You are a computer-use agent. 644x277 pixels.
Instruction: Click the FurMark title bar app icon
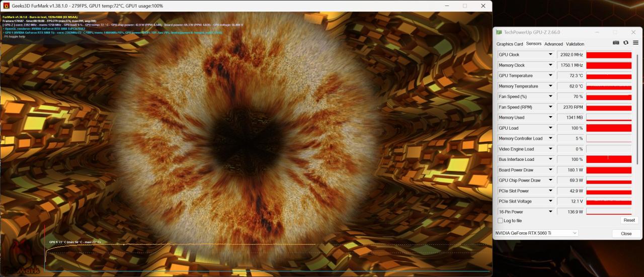pos(7,6)
